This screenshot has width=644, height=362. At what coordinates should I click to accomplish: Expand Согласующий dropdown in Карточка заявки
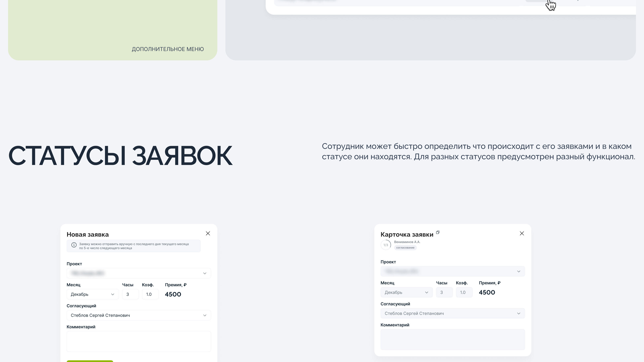[x=452, y=313]
